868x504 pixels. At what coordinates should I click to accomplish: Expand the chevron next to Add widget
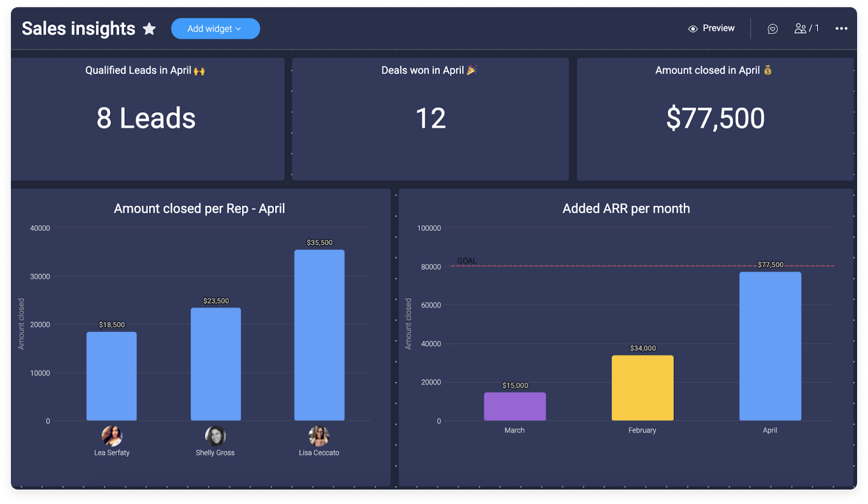[238, 29]
